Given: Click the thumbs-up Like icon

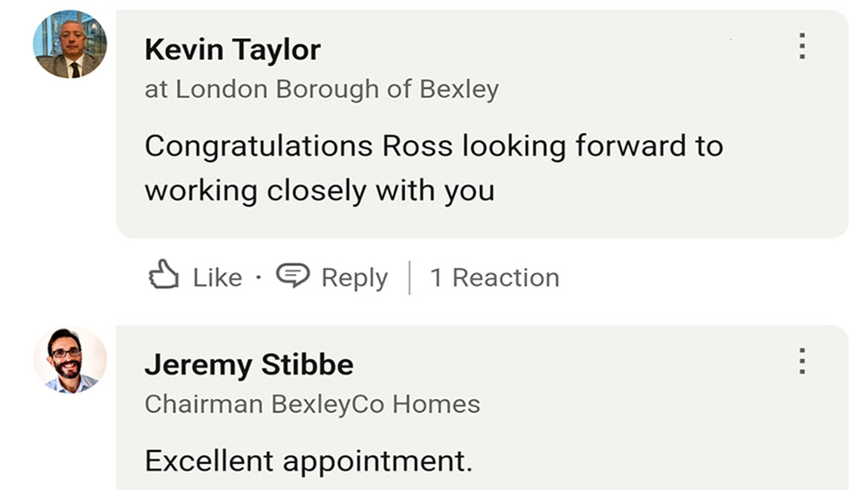Looking at the screenshot, I should click(x=163, y=276).
